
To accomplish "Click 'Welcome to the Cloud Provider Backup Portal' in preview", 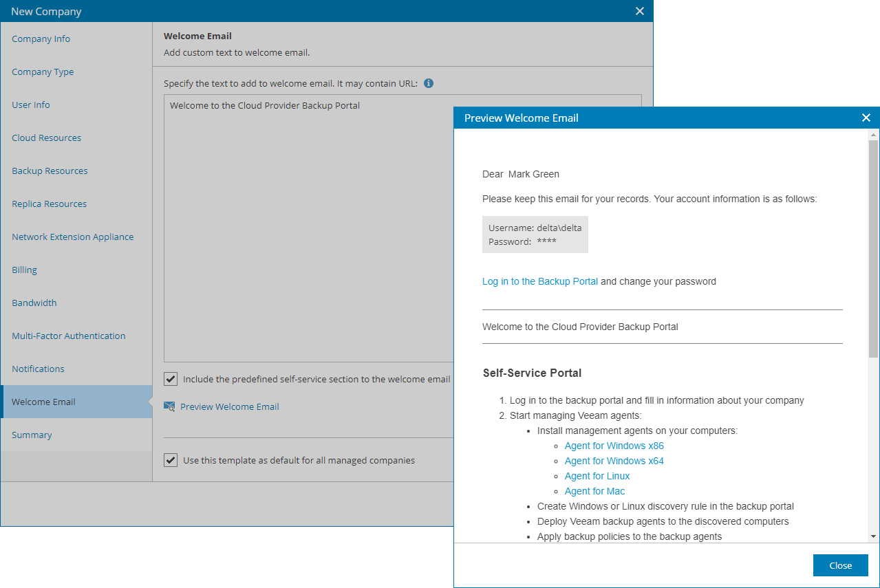I will coord(580,327).
